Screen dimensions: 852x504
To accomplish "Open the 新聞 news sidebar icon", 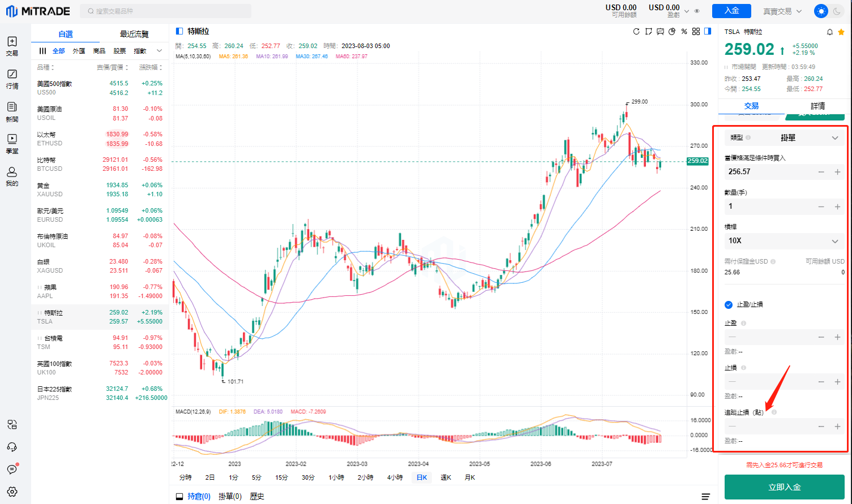I will [x=12, y=111].
